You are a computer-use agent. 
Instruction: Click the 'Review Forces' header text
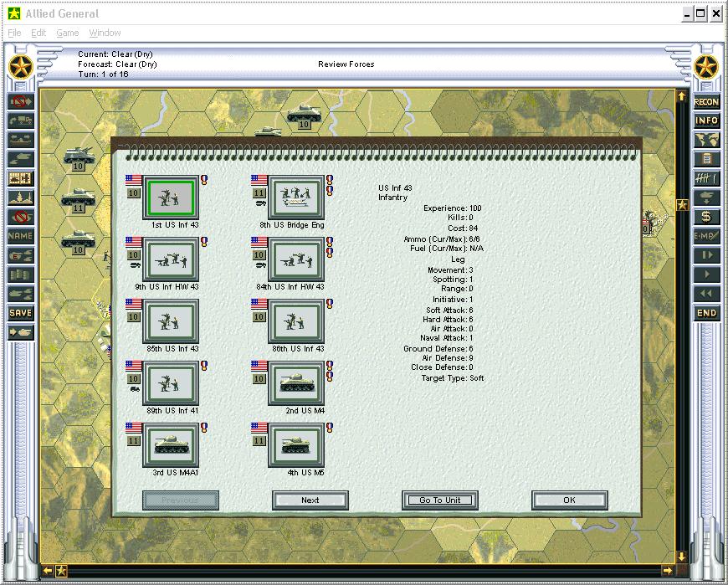point(346,64)
